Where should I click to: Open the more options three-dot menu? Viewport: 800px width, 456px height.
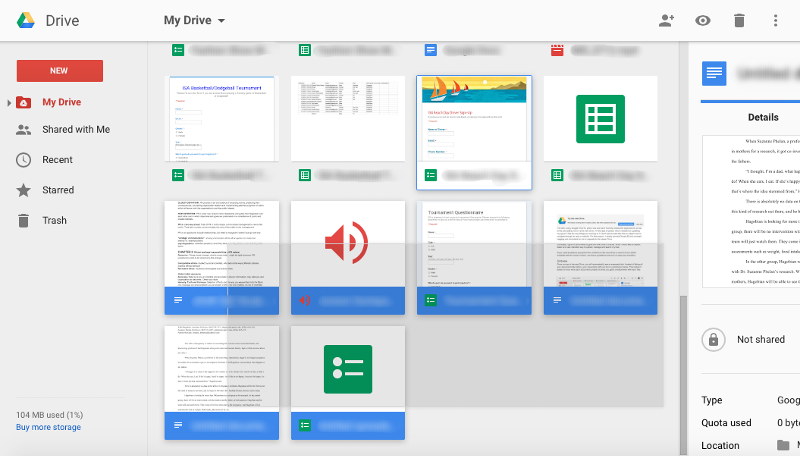point(775,20)
